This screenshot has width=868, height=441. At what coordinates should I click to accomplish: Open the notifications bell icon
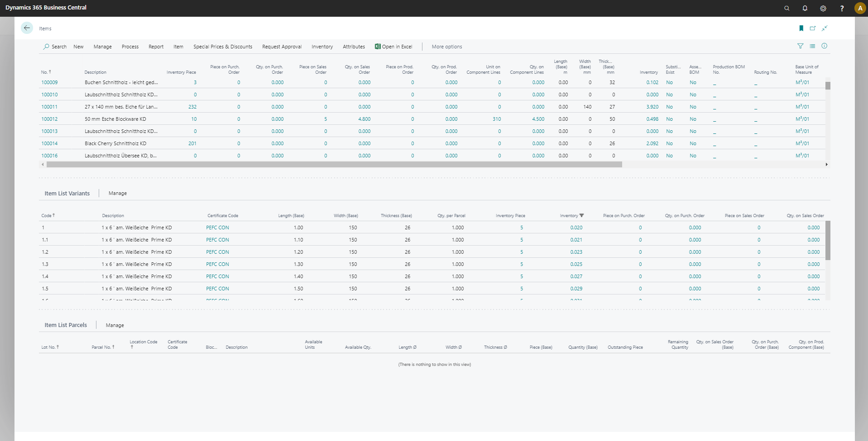[x=805, y=8]
